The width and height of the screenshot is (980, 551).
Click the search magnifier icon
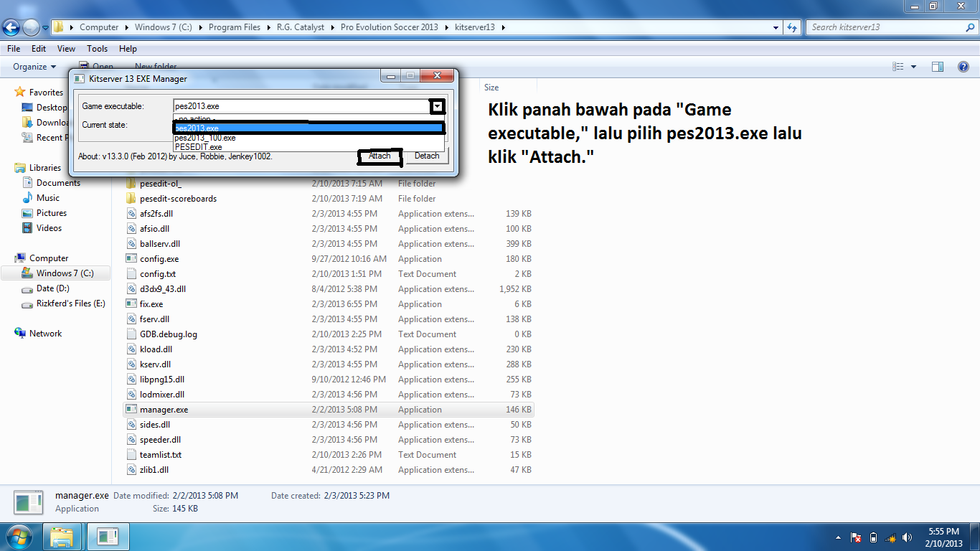point(970,27)
